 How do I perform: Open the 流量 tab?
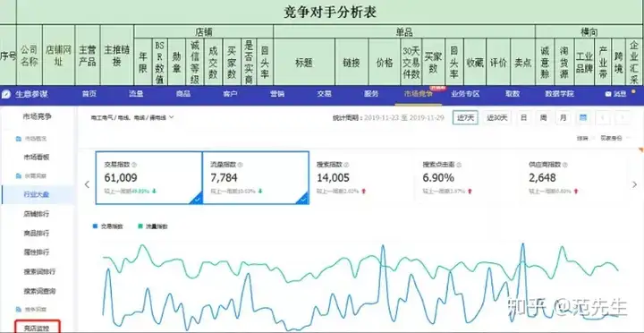click(x=136, y=94)
